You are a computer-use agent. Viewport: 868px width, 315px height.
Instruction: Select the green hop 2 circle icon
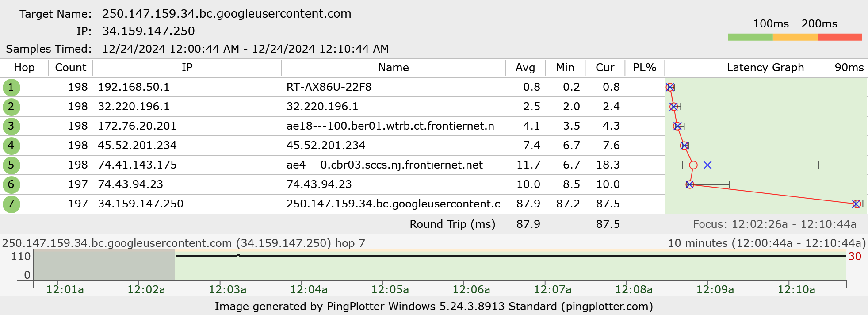tap(11, 107)
